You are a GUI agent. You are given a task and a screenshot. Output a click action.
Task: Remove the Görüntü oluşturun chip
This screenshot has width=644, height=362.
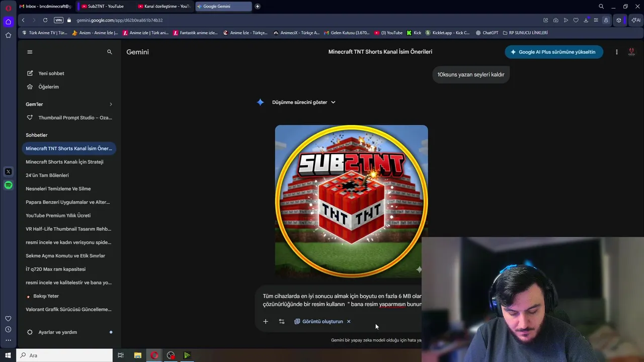[x=349, y=321]
